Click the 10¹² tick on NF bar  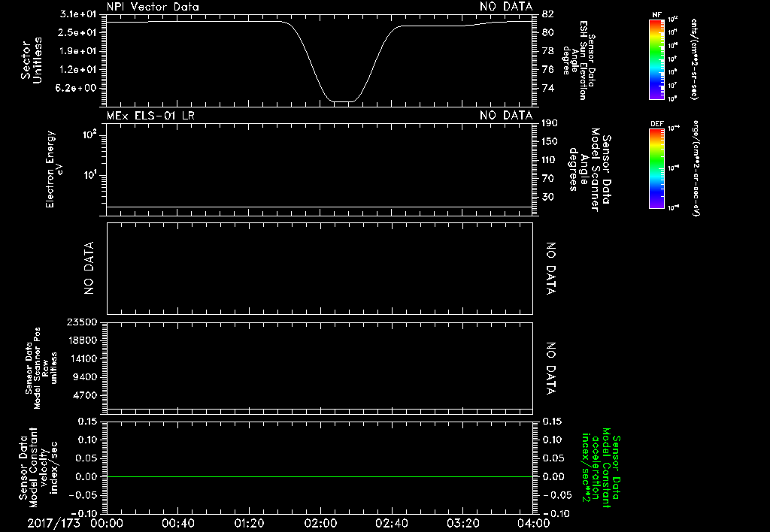coord(672,20)
